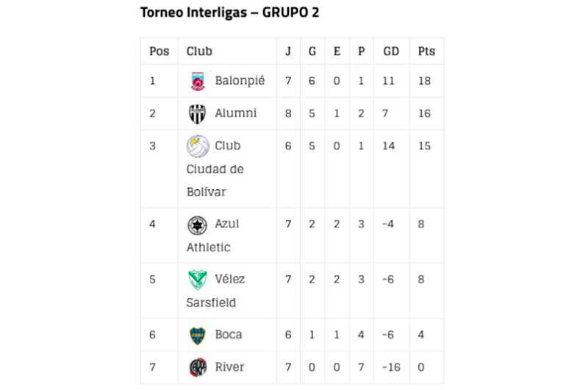588x390 pixels.
Task: Select the River team name
Action: (229, 366)
